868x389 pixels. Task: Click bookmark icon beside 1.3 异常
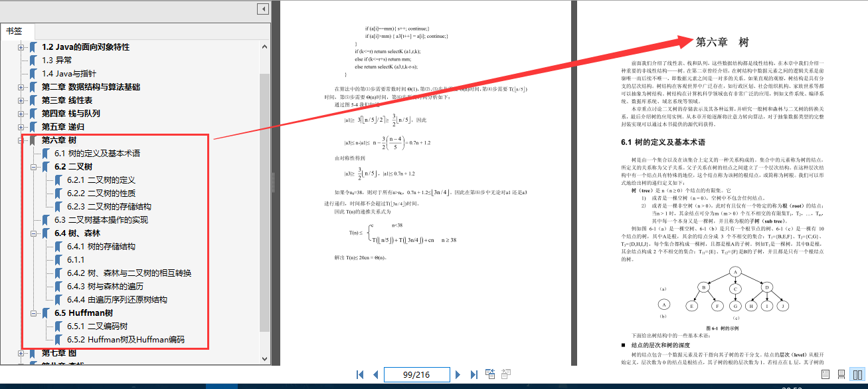pos(33,61)
